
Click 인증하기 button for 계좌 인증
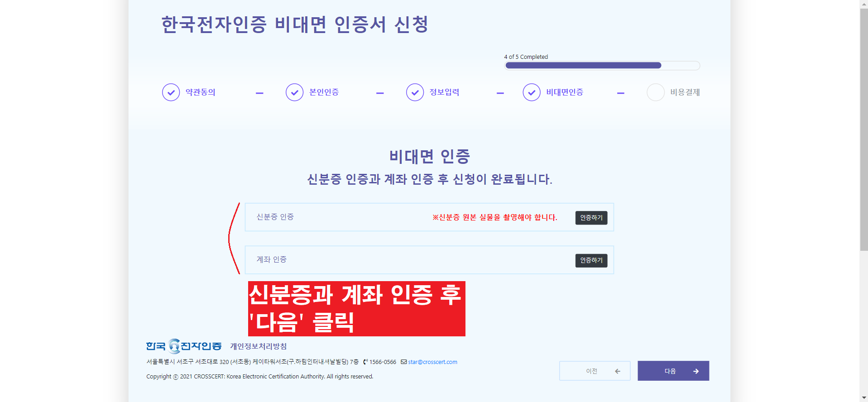(x=591, y=260)
